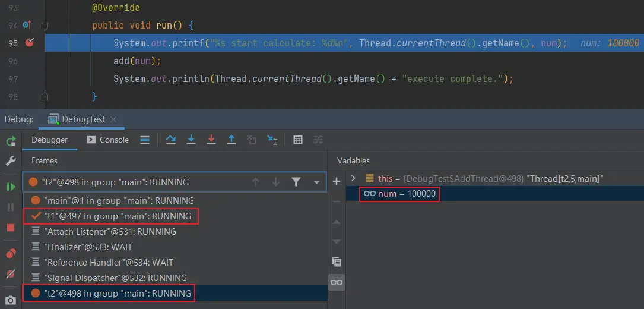The height and width of the screenshot is (309, 644).
Task: Open View Breakpoints double red circle icon
Action: pyautogui.click(x=11, y=254)
